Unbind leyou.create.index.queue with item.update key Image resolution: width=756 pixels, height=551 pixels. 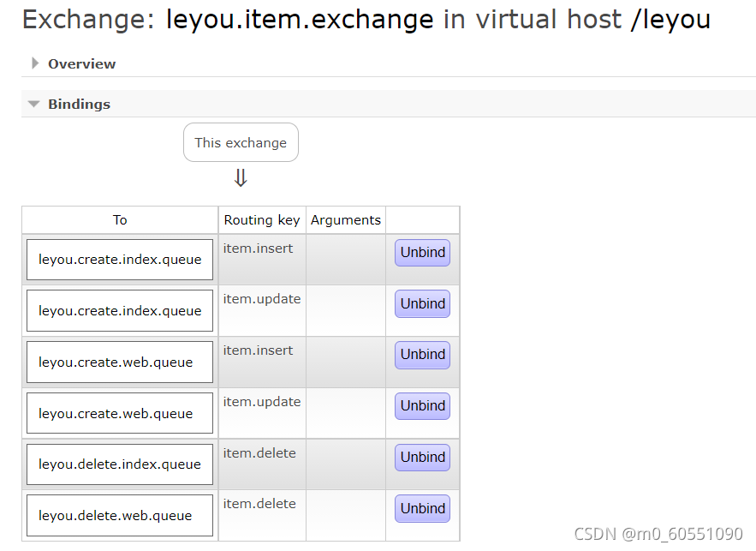point(422,303)
